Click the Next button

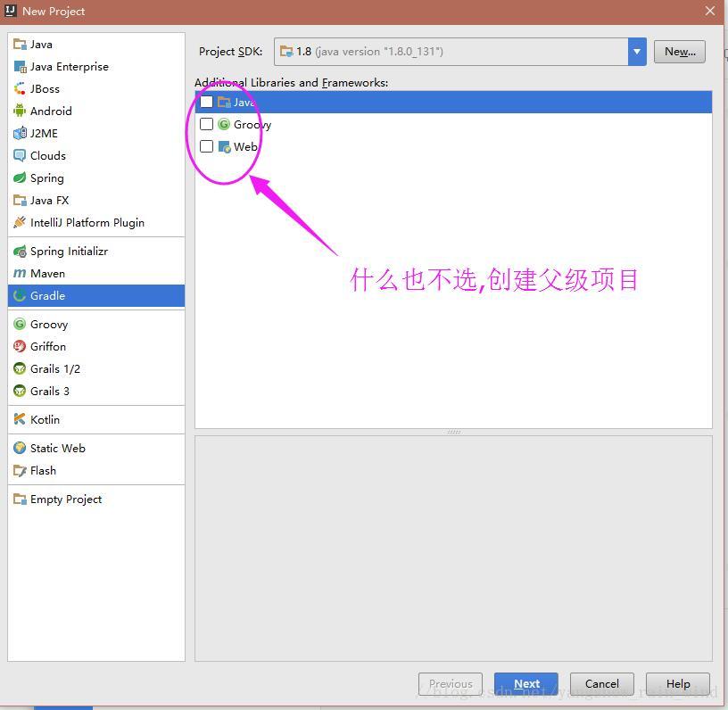pos(526,683)
